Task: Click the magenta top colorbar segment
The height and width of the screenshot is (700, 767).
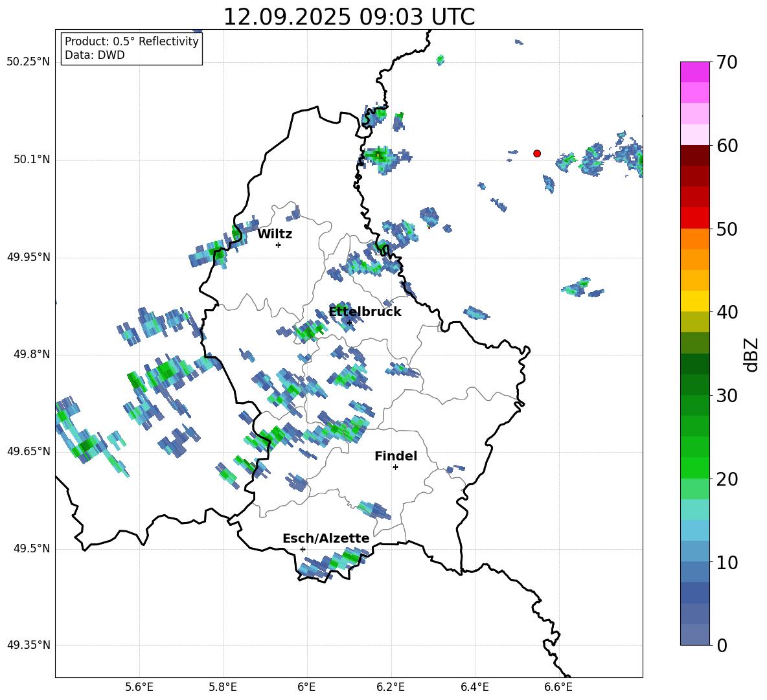Action: coord(694,72)
